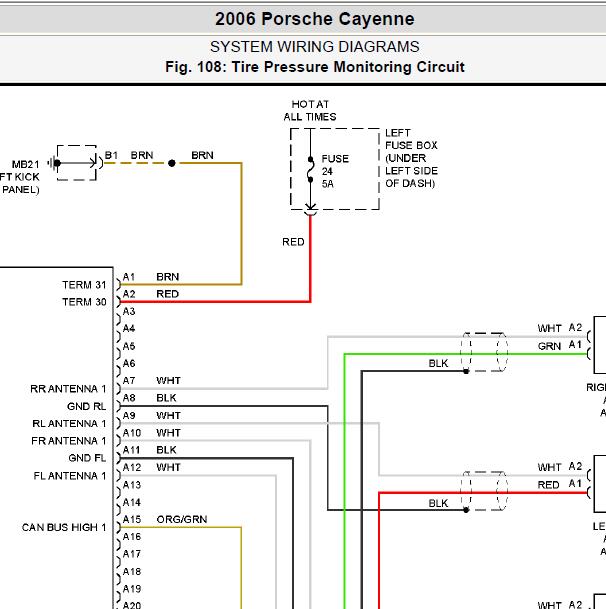This screenshot has height=609, width=606.
Task: Click pin label "A4"
Action: pyautogui.click(x=129, y=329)
